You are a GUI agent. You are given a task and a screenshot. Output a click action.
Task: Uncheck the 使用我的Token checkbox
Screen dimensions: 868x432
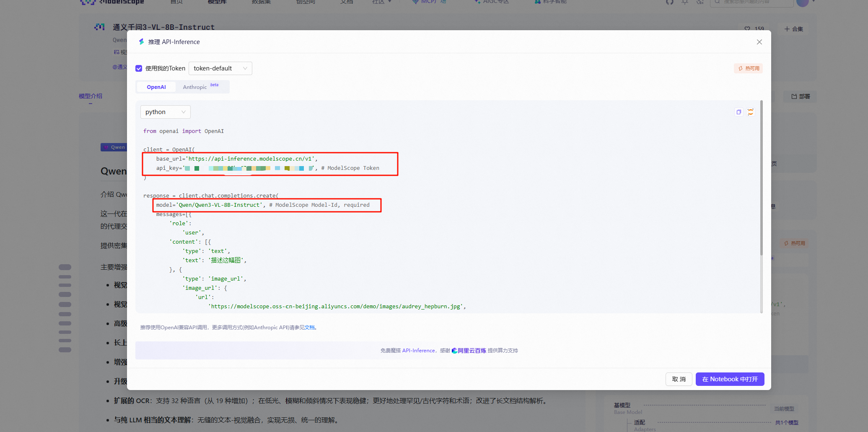pyautogui.click(x=139, y=68)
